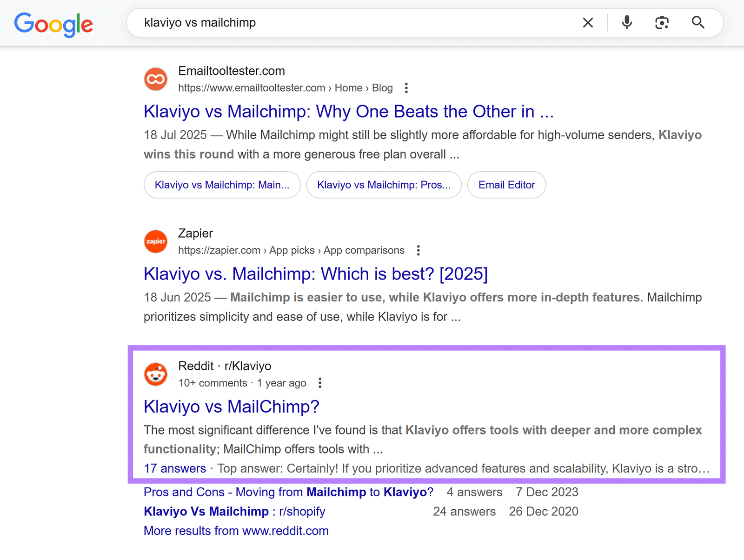Open the three-dot menu for the Reddit result
The image size is (744, 560).
[x=320, y=383]
